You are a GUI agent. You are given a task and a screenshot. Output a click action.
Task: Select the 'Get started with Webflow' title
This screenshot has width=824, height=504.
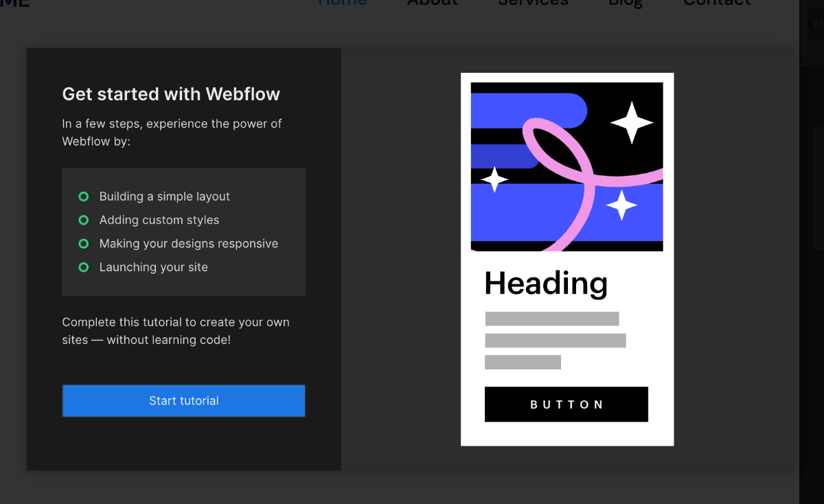(171, 94)
